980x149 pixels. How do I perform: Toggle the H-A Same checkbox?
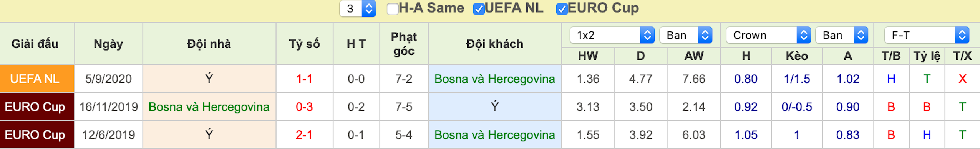[392, 9]
